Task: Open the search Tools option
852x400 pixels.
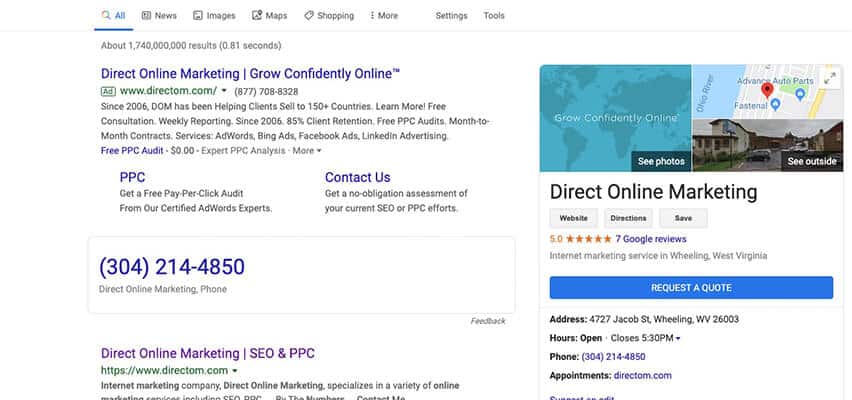Action: pyautogui.click(x=494, y=16)
